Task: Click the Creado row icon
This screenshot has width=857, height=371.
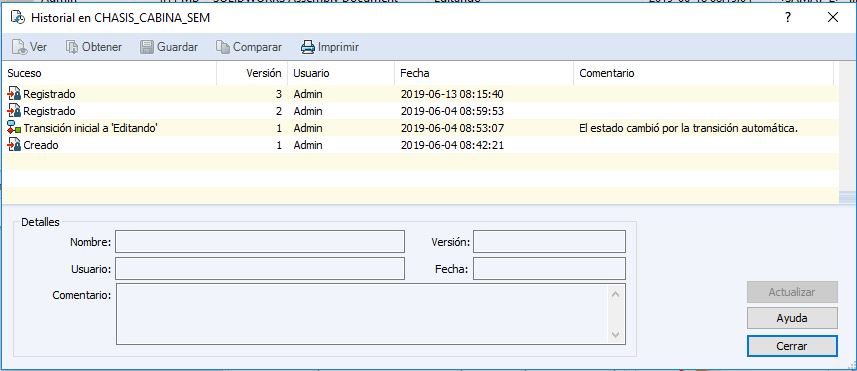Action: 14,145
